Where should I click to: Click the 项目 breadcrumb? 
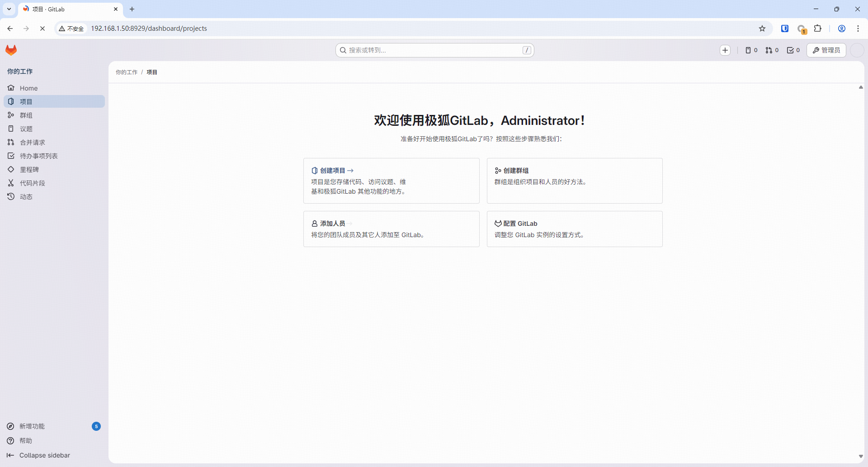click(x=152, y=72)
